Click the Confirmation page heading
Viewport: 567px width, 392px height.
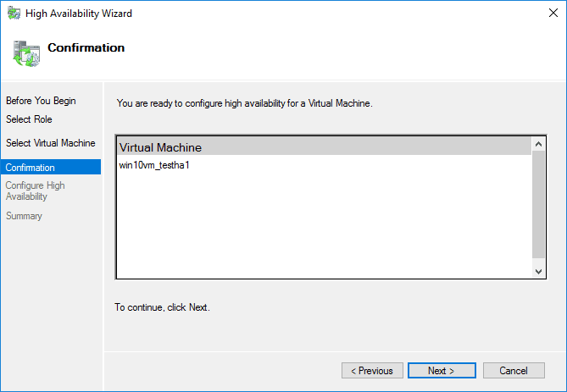(86, 47)
